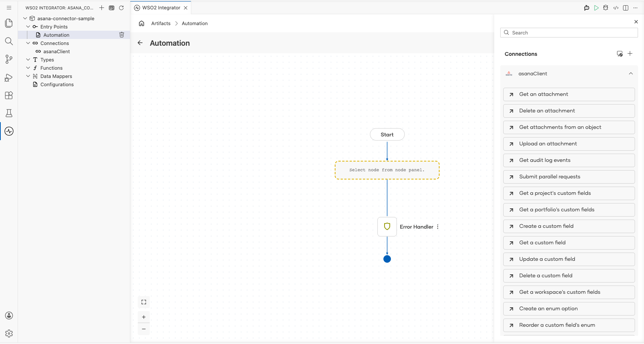The image size is (644, 344).
Task: Open Configurations in the project tree
Action: (57, 84)
